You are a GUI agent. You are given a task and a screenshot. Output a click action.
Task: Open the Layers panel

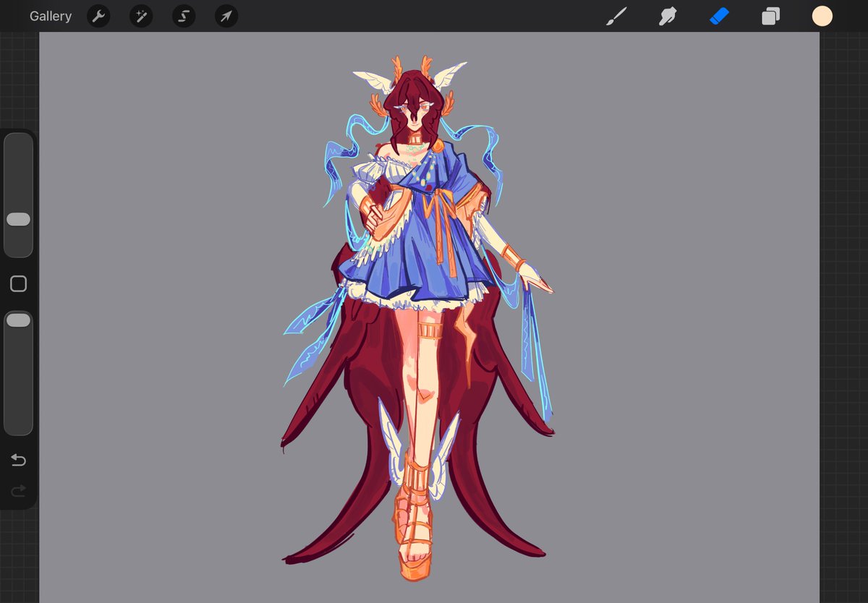tap(770, 16)
